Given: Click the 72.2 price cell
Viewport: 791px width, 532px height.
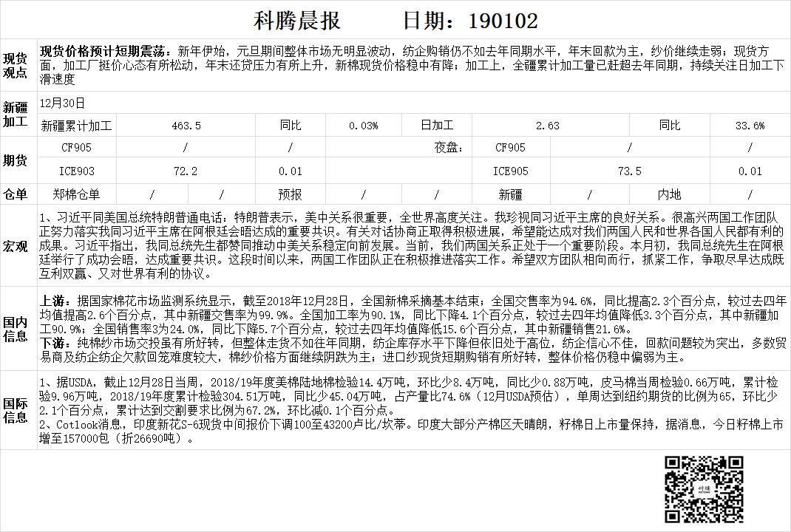Looking at the screenshot, I should coord(186,171).
